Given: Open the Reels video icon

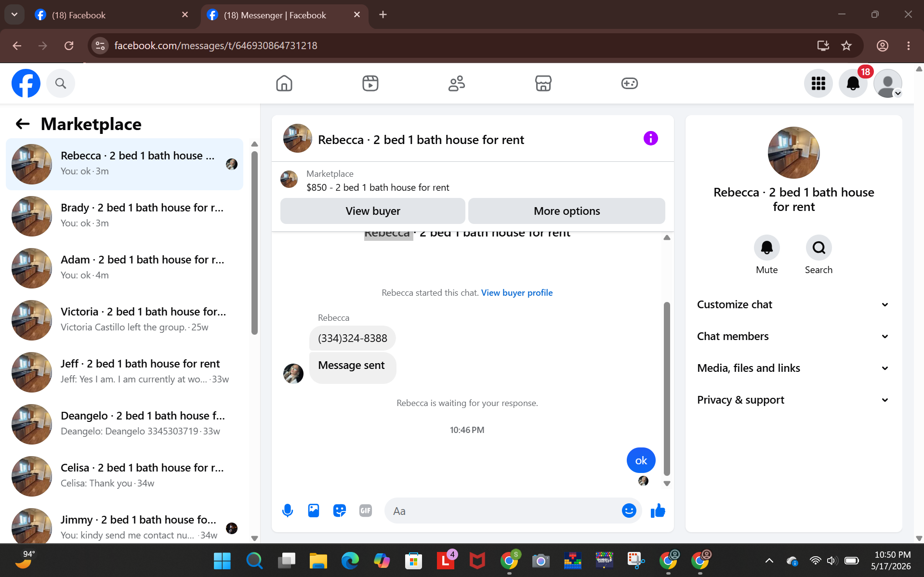Looking at the screenshot, I should point(370,83).
